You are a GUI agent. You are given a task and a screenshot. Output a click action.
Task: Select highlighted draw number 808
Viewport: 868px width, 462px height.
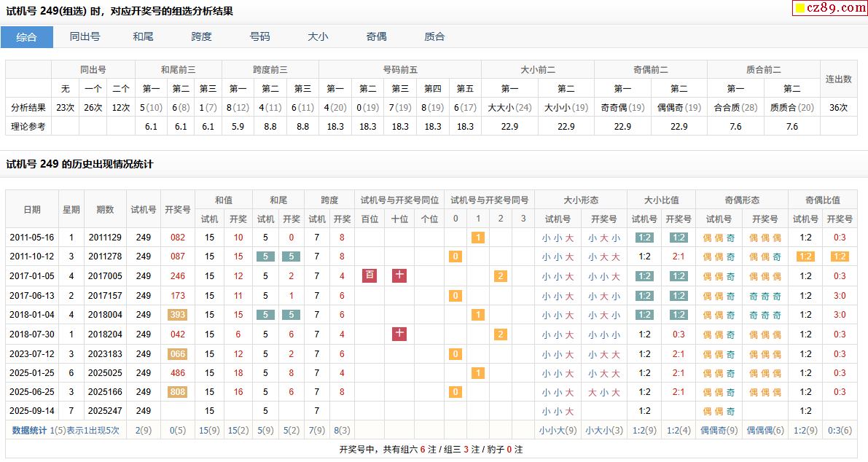click(178, 392)
